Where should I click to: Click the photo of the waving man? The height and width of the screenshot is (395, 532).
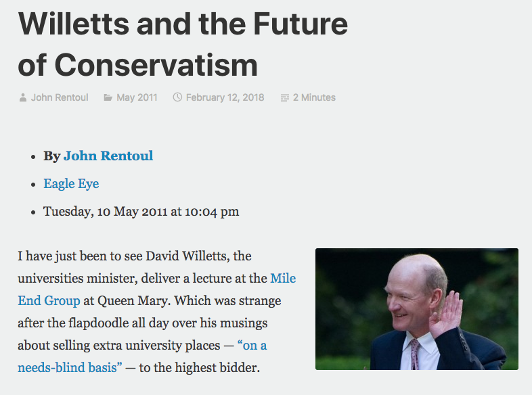click(x=416, y=309)
